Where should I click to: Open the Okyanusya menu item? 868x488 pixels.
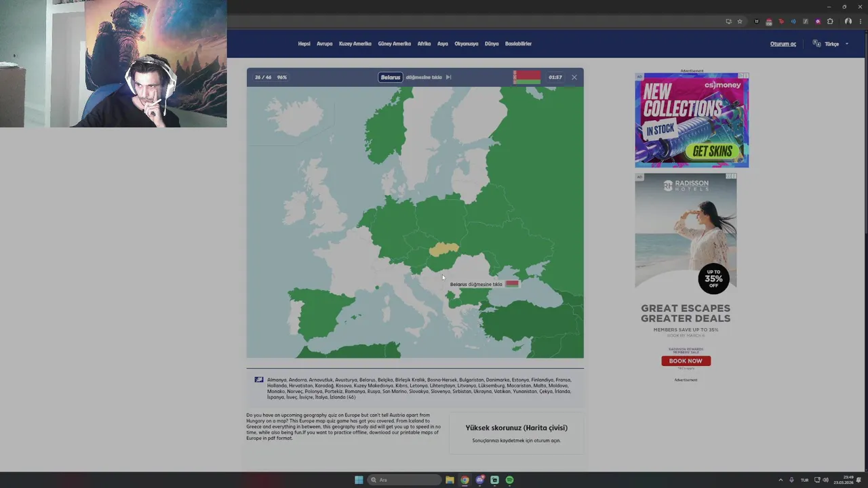467,43
